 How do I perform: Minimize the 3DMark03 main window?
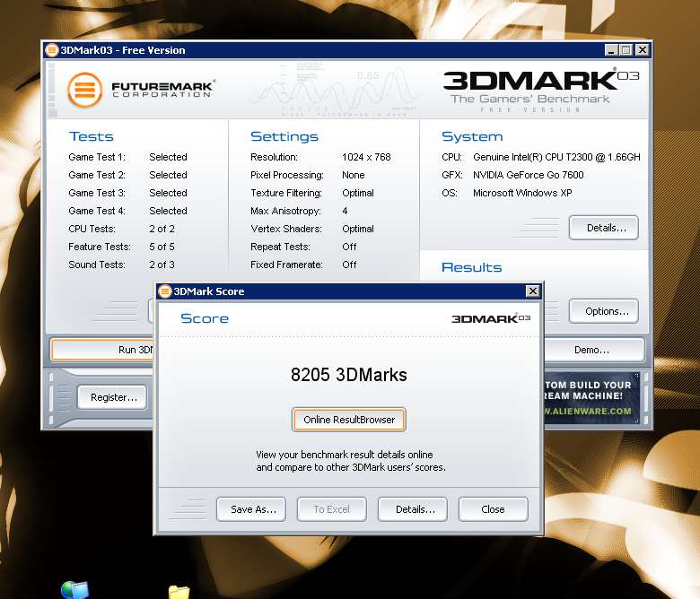click(x=611, y=50)
